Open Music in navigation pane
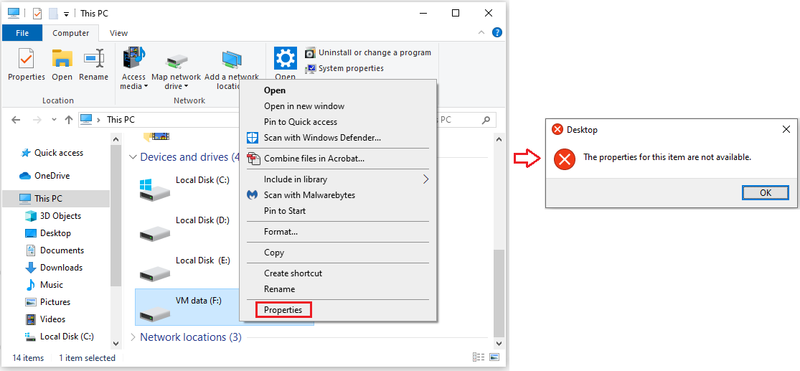This screenshot has height=371, width=800. pyautogui.click(x=44, y=285)
